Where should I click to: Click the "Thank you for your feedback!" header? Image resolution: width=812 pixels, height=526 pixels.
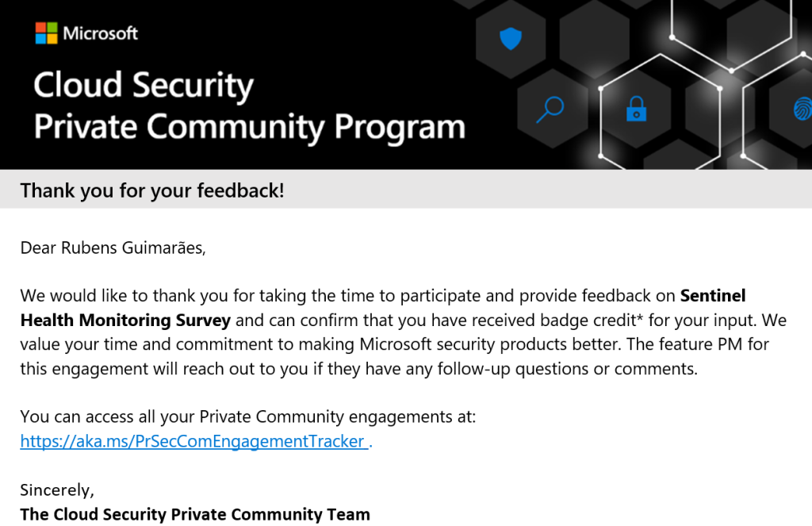pos(152,190)
